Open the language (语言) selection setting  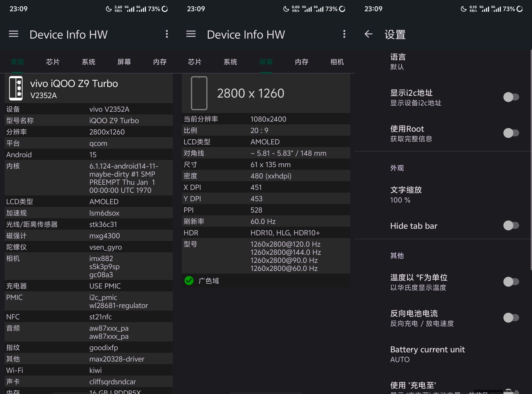[x=398, y=62]
